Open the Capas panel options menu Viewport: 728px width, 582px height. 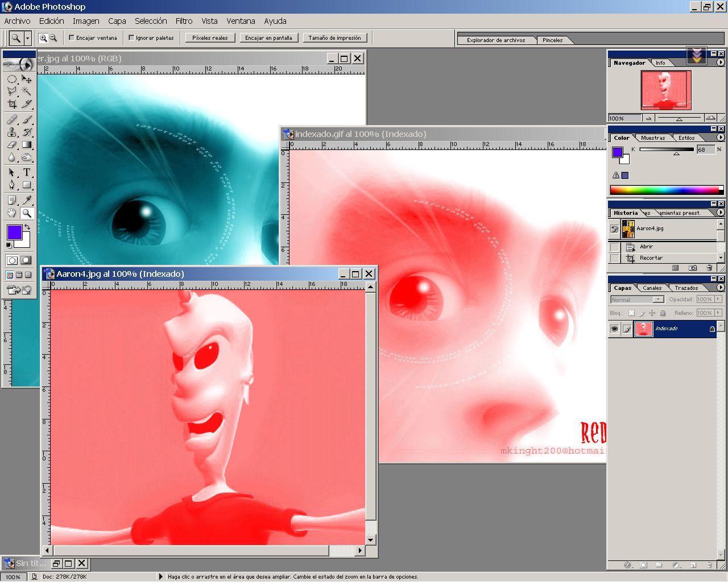coord(721,288)
